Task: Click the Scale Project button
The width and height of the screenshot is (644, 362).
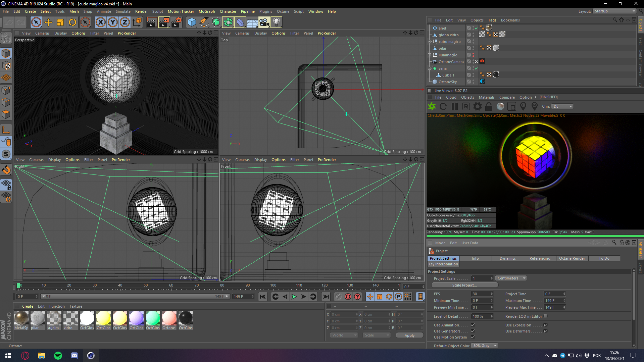Action: coord(464,285)
